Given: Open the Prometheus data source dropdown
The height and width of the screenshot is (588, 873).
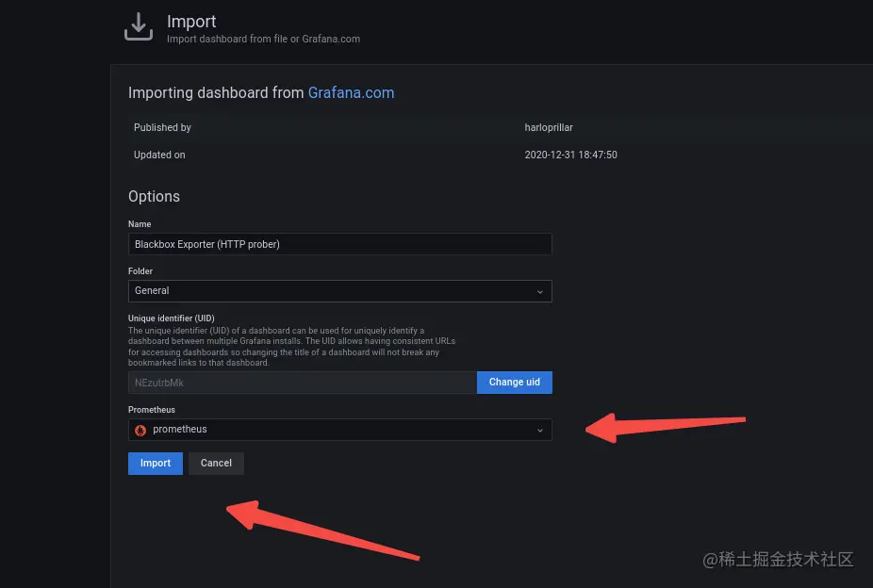Looking at the screenshot, I should 339,430.
